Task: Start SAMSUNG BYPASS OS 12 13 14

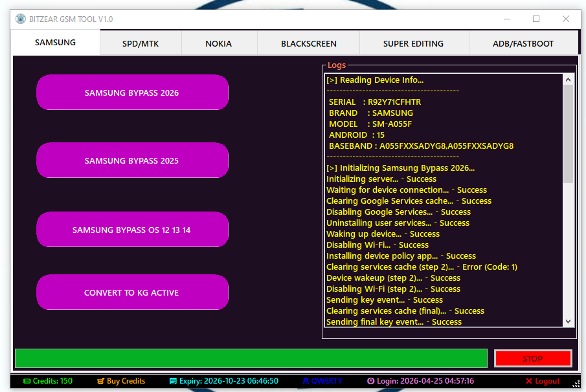Action: click(x=132, y=230)
